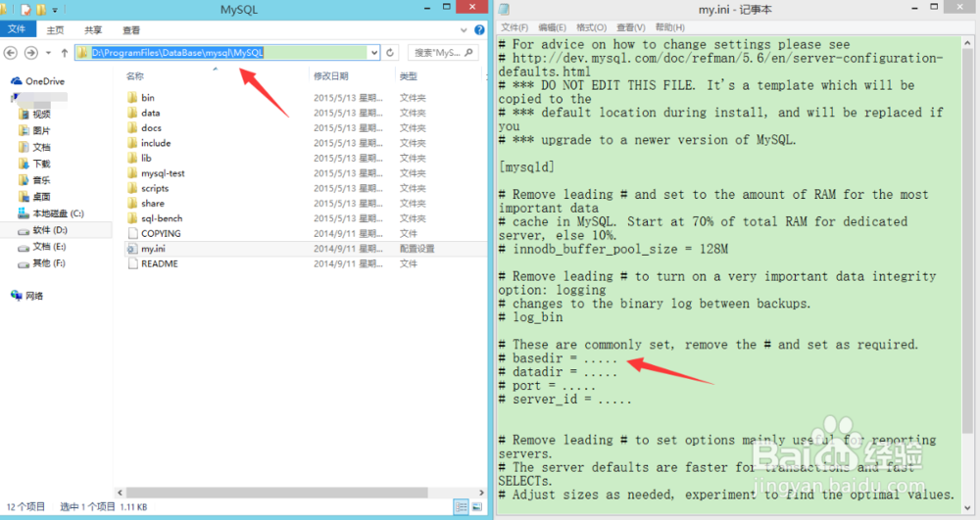Switch to large icons view
Screen dimensions: 980x520
point(477,507)
